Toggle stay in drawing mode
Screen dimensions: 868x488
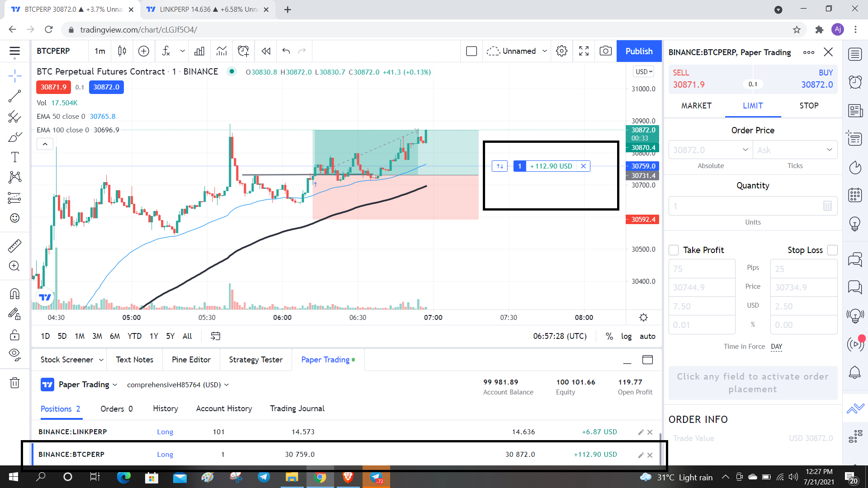click(x=15, y=314)
